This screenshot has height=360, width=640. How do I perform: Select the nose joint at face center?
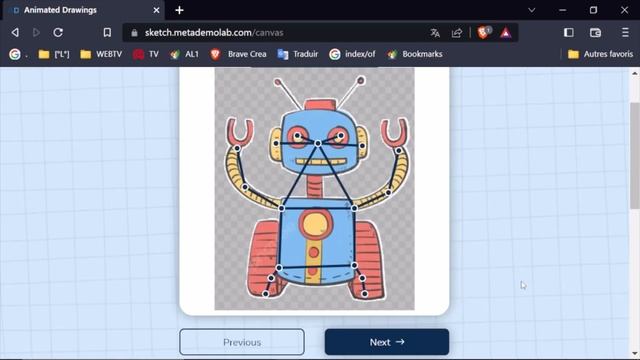point(318,143)
